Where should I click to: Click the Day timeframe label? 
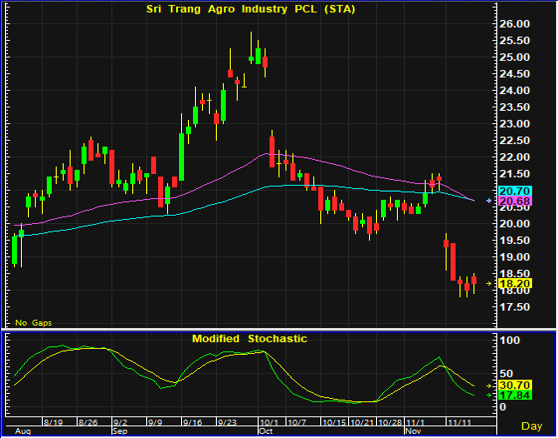532,426
